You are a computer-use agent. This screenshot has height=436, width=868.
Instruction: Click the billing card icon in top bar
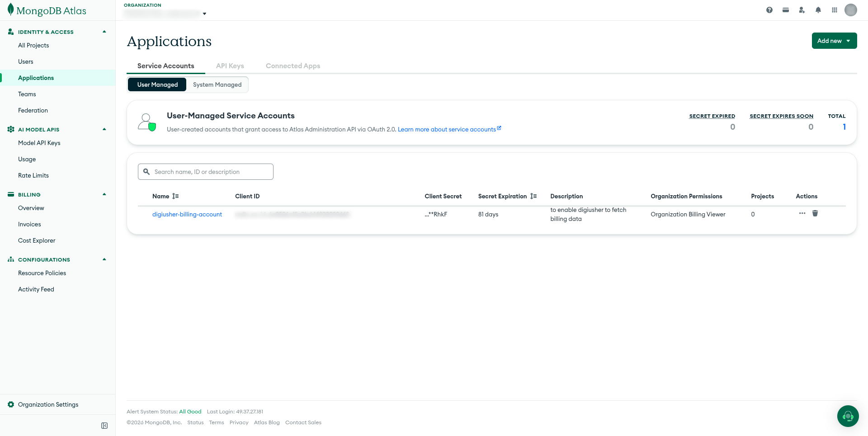tap(786, 10)
